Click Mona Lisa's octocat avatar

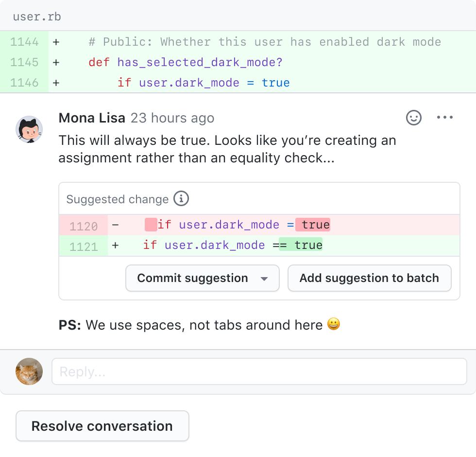29,129
